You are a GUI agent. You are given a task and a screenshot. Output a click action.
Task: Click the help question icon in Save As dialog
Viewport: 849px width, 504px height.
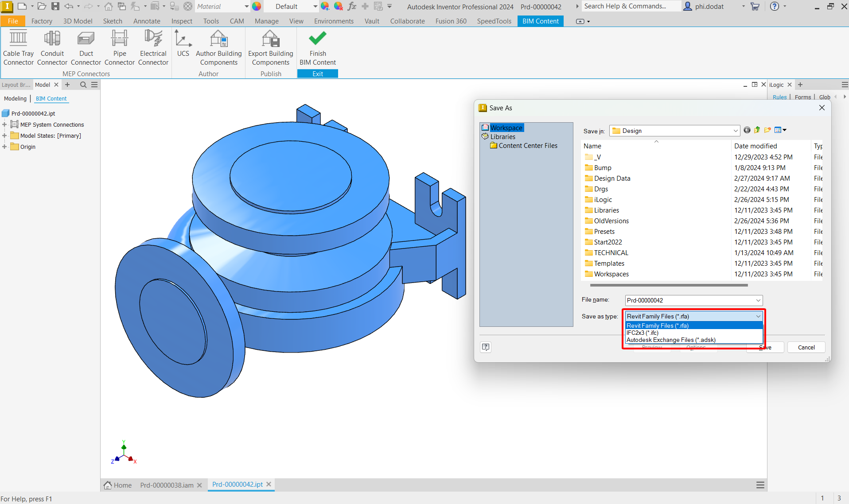pyautogui.click(x=486, y=347)
